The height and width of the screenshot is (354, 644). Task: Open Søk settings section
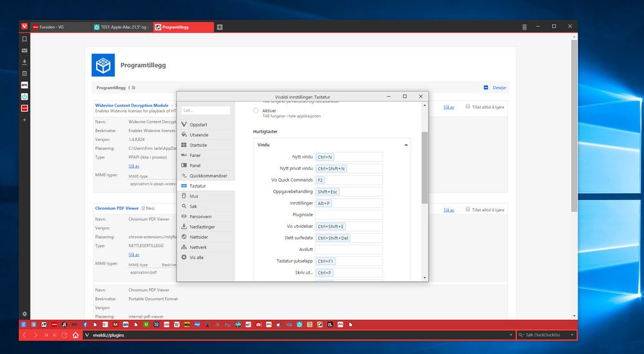click(206, 207)
